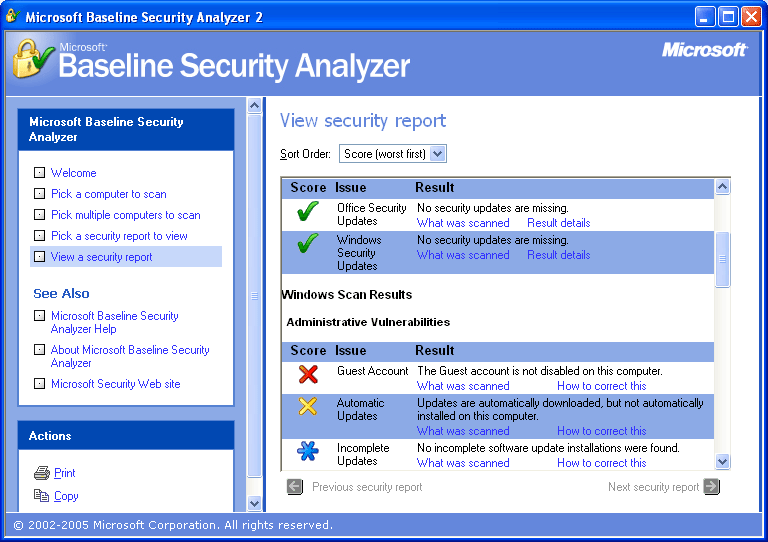
Task: Open Microsoft Baseline Security Analyzer Help
Action: click(x=115, y=322)
